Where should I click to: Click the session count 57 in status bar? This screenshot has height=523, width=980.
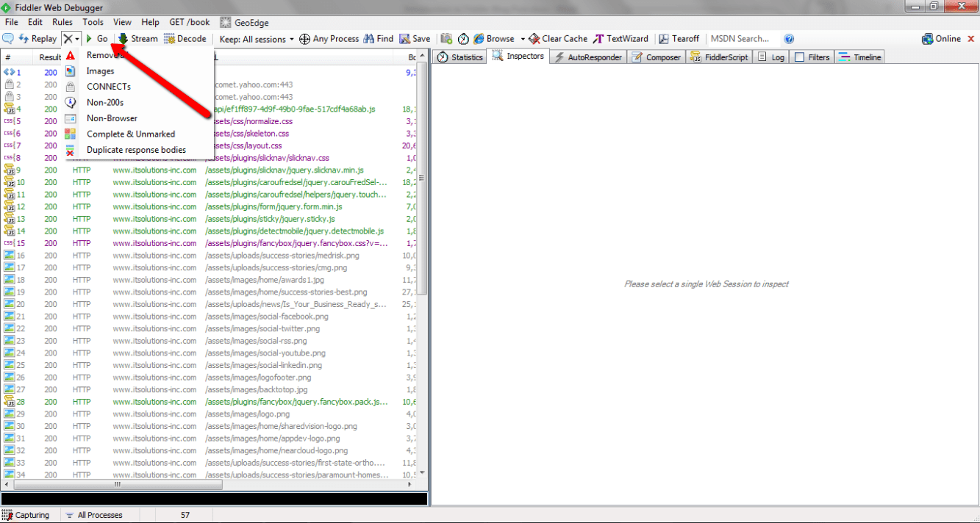point(185,515)
